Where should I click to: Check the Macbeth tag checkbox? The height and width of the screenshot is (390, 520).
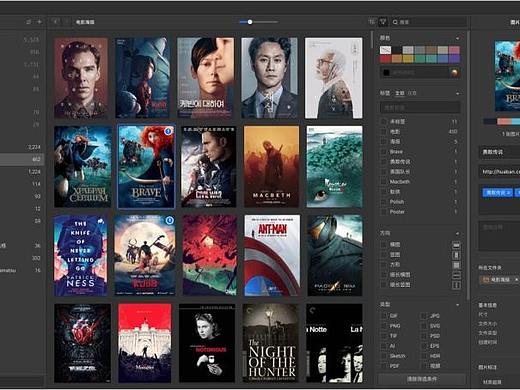(x=384, y=182)
